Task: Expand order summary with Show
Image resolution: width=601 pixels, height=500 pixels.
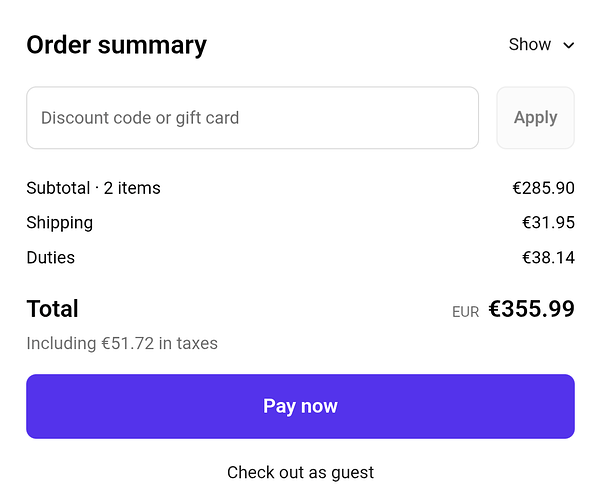Action: 530,45
